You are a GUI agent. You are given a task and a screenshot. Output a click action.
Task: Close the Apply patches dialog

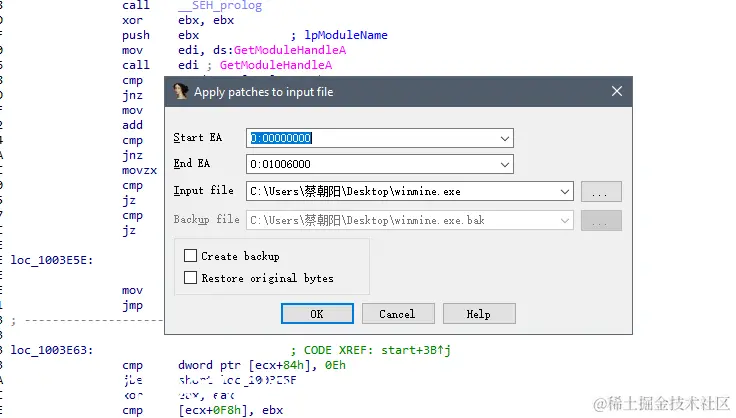click(617, 91)
